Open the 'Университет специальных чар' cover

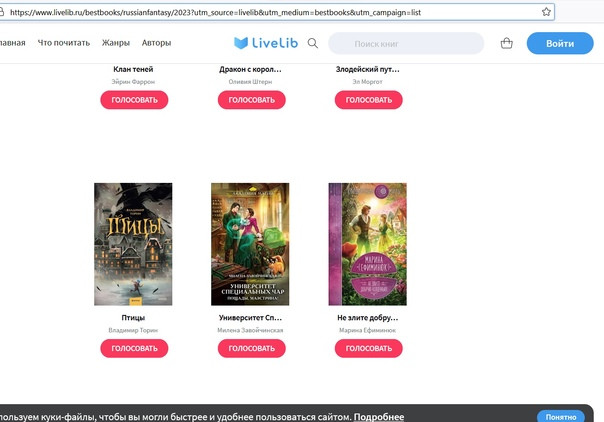point(250,244)
